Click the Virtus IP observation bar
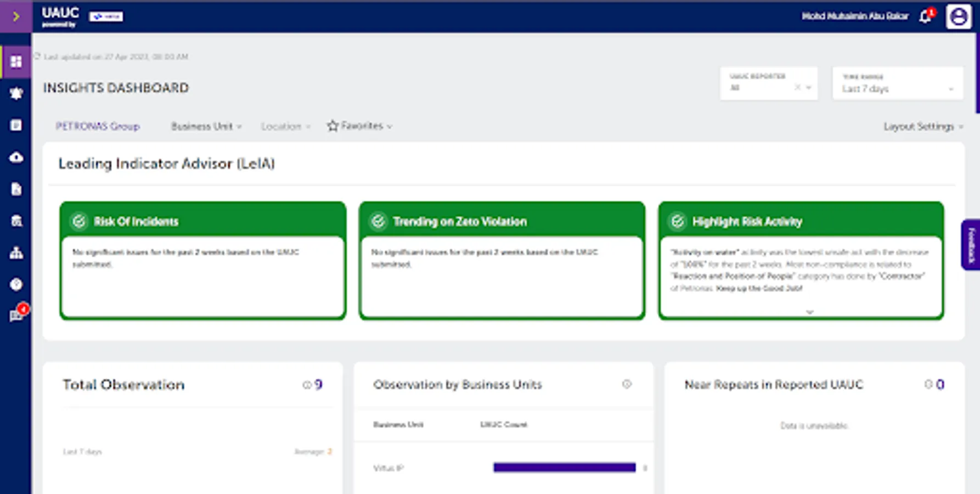The width and height of the screenshot is (980, 494). click(x=565, y=468)
